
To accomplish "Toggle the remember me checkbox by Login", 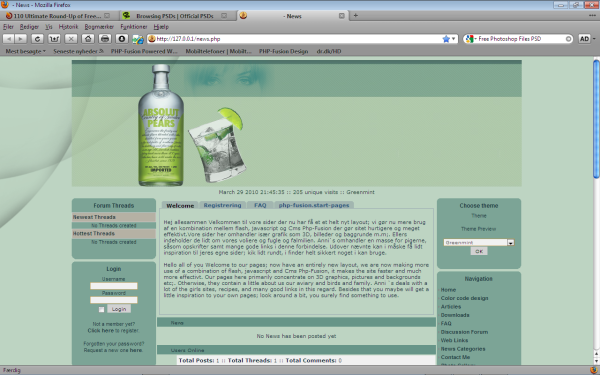I will coord(101,309).
